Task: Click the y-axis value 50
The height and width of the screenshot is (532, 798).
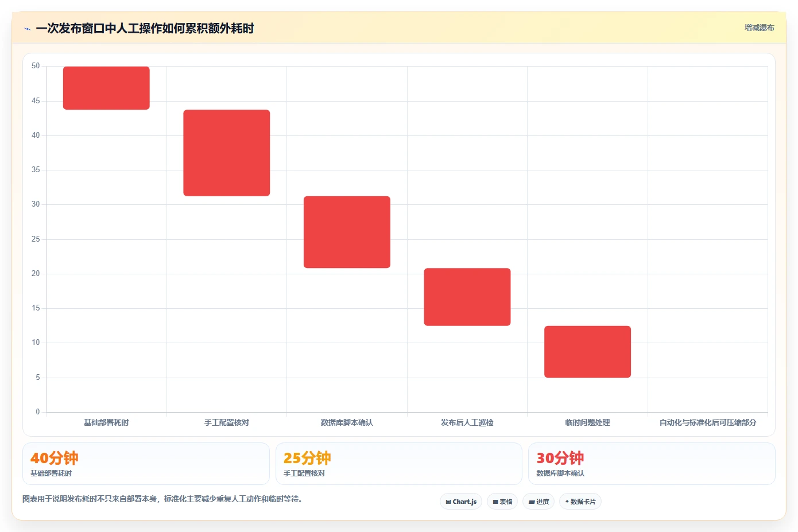Action: pyautogui.click(x=36, y=66)
